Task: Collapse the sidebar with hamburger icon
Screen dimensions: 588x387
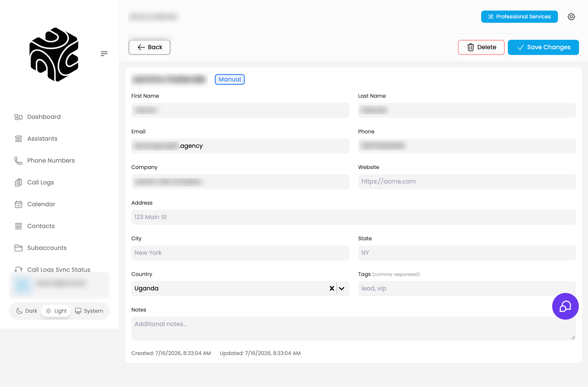Action: [104, 53]
